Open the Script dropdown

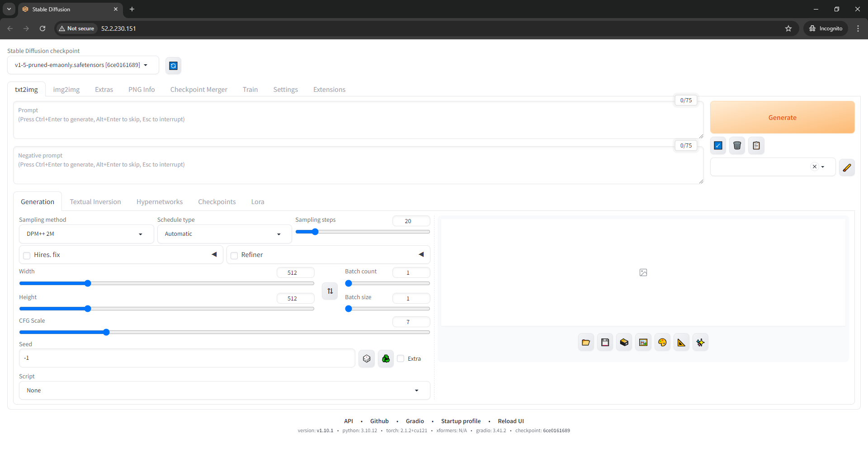point(224,391)
